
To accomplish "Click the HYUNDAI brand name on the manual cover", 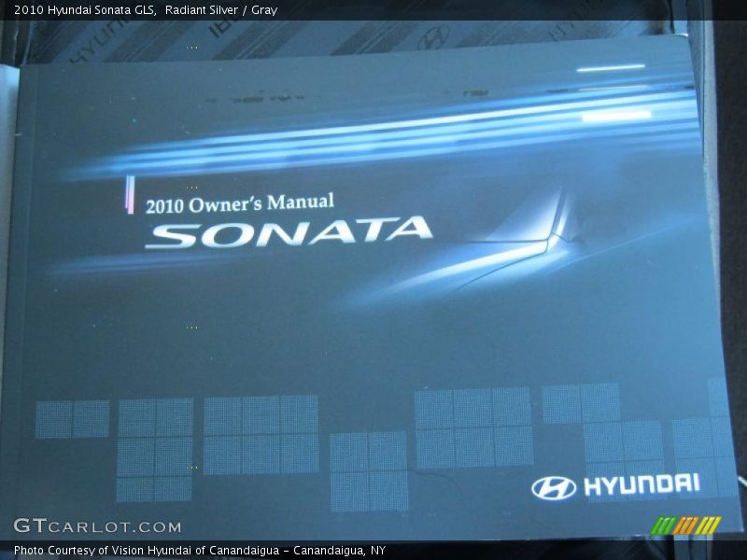I will tap(641, 484).
